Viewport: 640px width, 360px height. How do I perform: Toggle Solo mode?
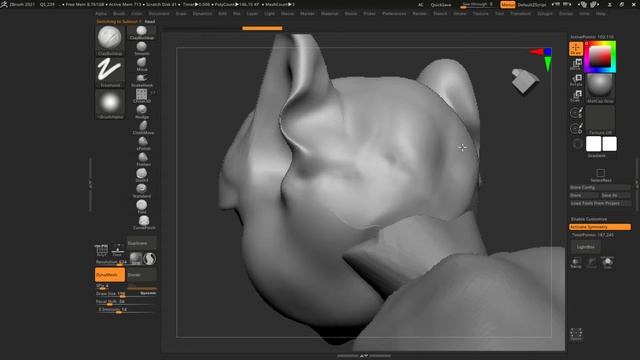pyautogui.click(x=607, y=262)
